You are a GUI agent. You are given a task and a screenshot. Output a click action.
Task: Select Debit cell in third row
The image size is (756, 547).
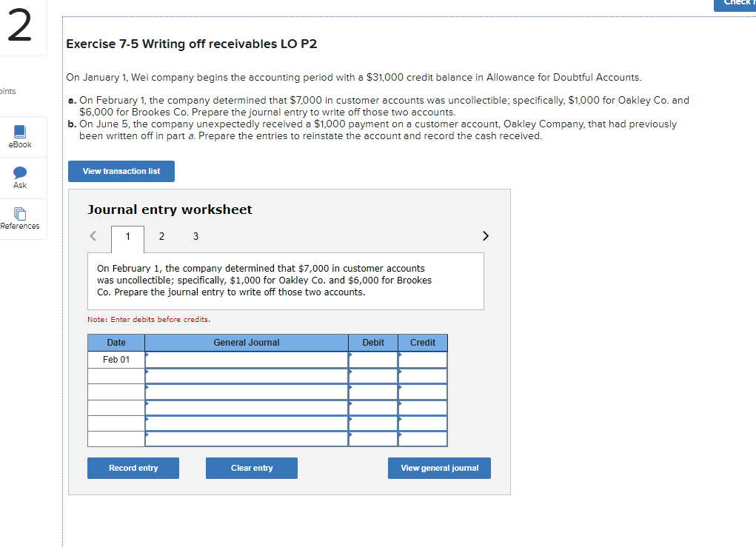click(373, 392)
